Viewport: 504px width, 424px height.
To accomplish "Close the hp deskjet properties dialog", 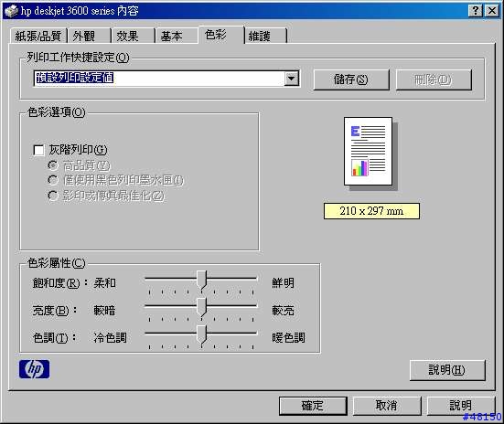I will coord(492,11).
